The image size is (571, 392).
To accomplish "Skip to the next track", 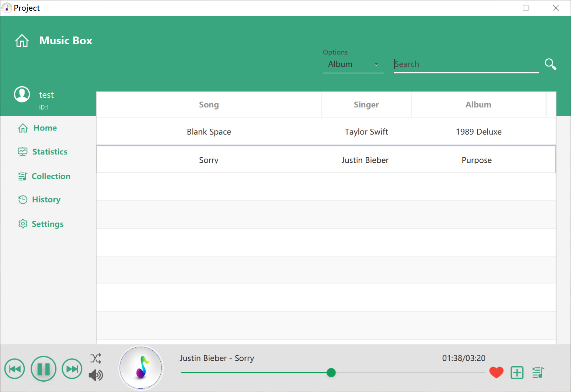I will [x=72, y=369].
